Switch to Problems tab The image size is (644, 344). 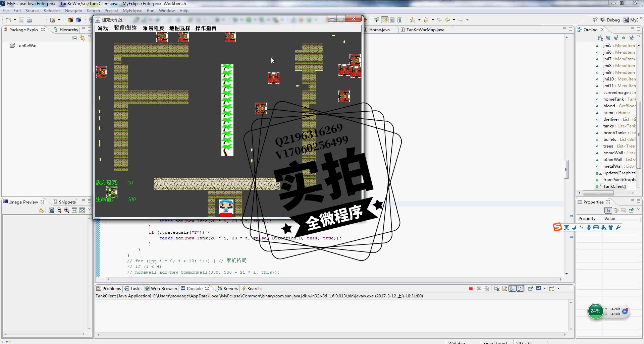tap(109, 289)
